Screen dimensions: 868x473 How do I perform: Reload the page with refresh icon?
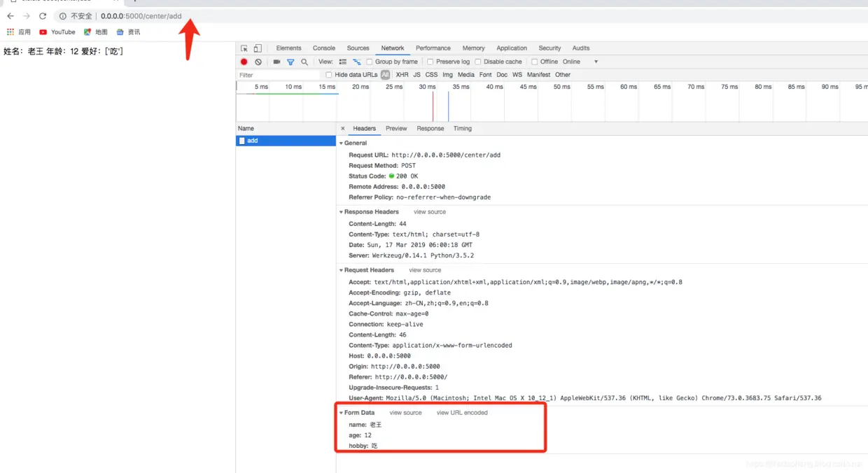click(x=43, y=16)
